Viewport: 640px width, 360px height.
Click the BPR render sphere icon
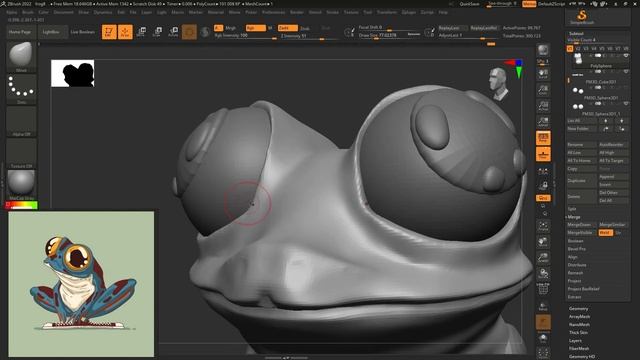point(543,50)
